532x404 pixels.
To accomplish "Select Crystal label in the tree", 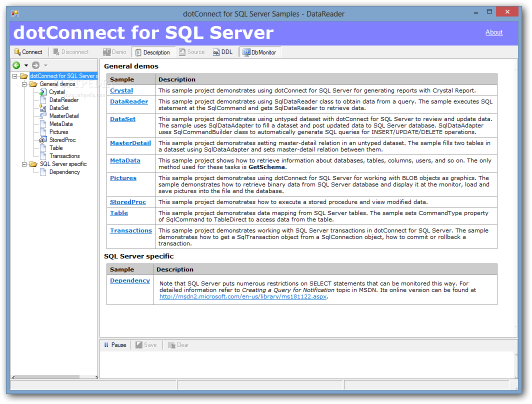I will pyautogui.click(x=56, y=92).
